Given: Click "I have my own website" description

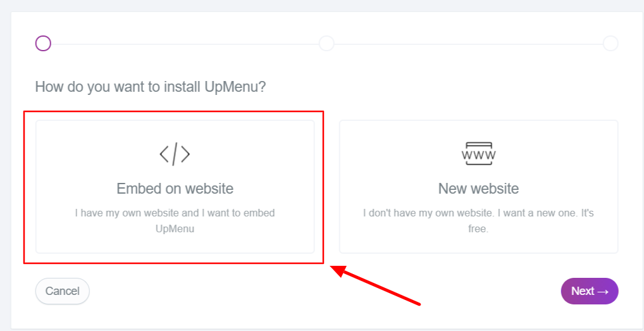Looking at the screenshot, I should tap(175, 213).
